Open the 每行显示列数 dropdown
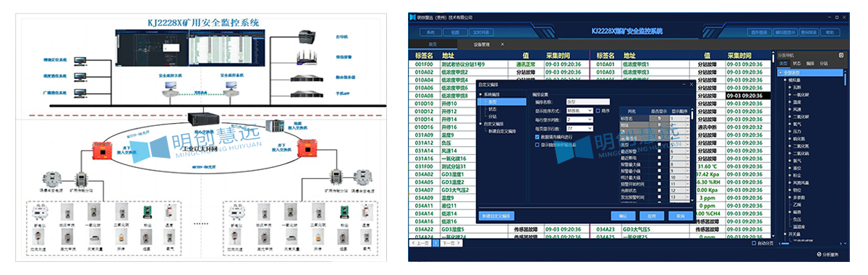This screenshot has width=868, height=275. coord(579,119)
